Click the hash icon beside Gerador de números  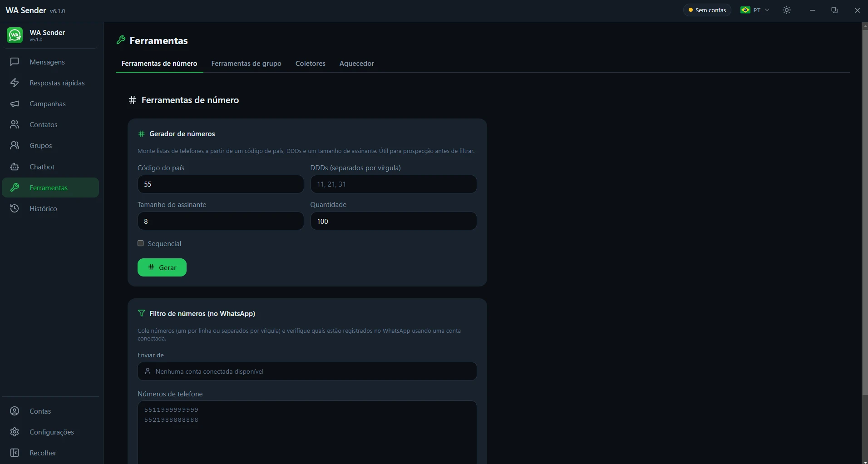point(141,134)
